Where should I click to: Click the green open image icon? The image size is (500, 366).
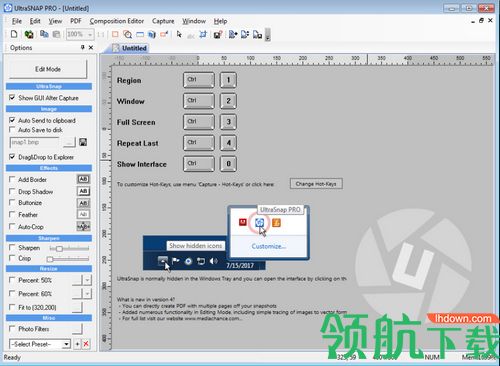29,34
